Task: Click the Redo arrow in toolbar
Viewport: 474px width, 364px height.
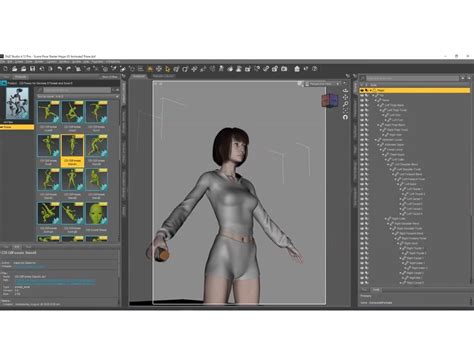Action: (68, 69)
